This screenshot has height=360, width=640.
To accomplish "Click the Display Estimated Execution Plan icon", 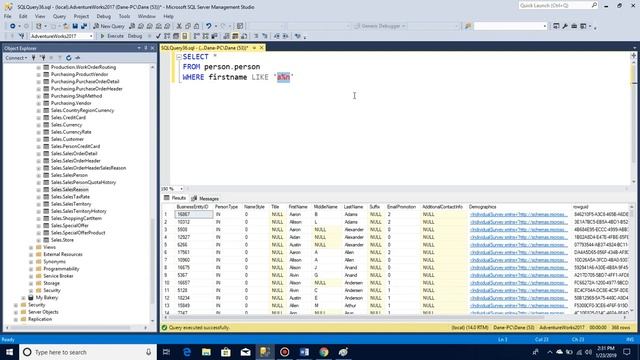I will point(167,36).
